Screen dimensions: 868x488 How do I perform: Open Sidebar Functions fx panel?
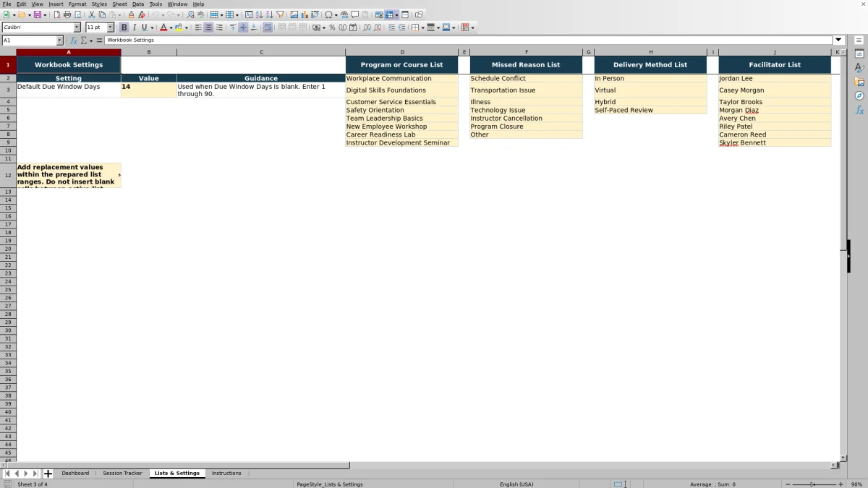(x=859, y=110)
